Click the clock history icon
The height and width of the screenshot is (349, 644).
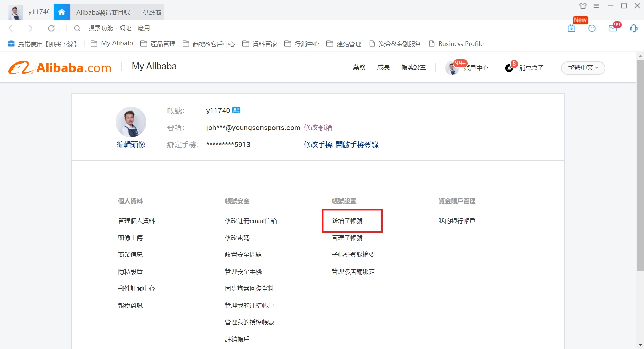pyautogui.click(x=592, y=28)
